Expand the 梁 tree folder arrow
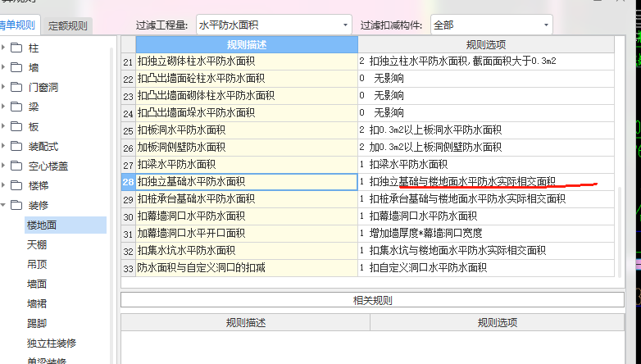 (2, 107)
